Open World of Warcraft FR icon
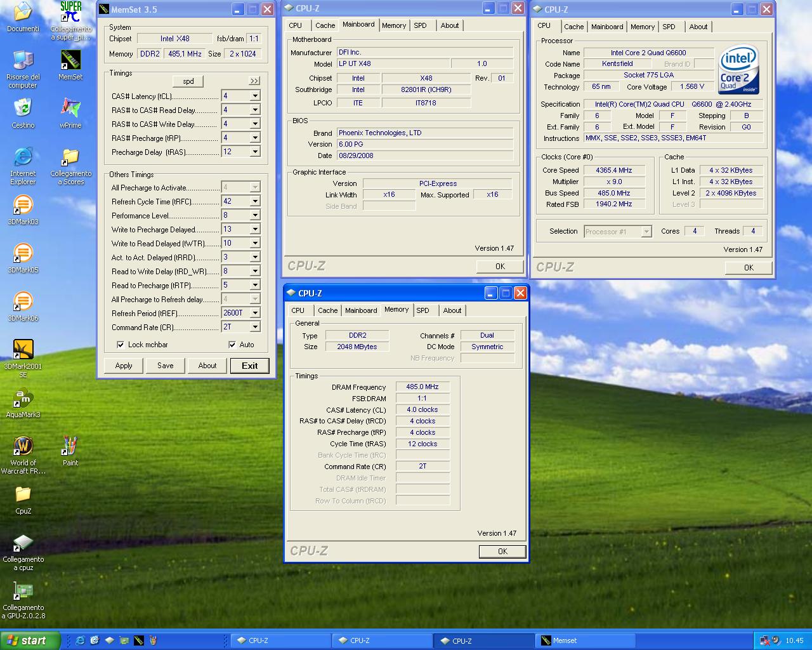Viewport: 812px width, 650px height. tap(23, 455)
